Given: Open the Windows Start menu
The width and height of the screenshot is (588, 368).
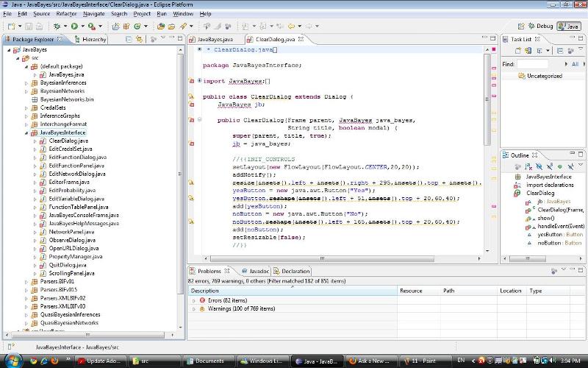Looking at the screenshot, I should point(12,361).
